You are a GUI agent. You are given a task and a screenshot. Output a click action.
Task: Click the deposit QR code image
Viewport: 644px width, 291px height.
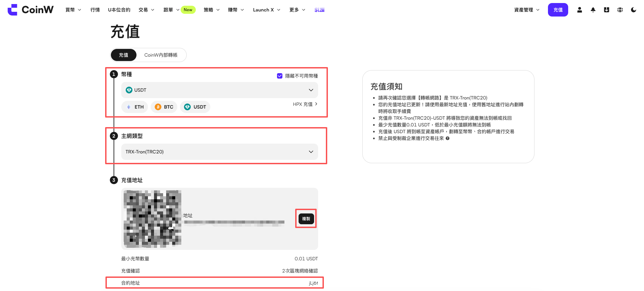[152, 219]
